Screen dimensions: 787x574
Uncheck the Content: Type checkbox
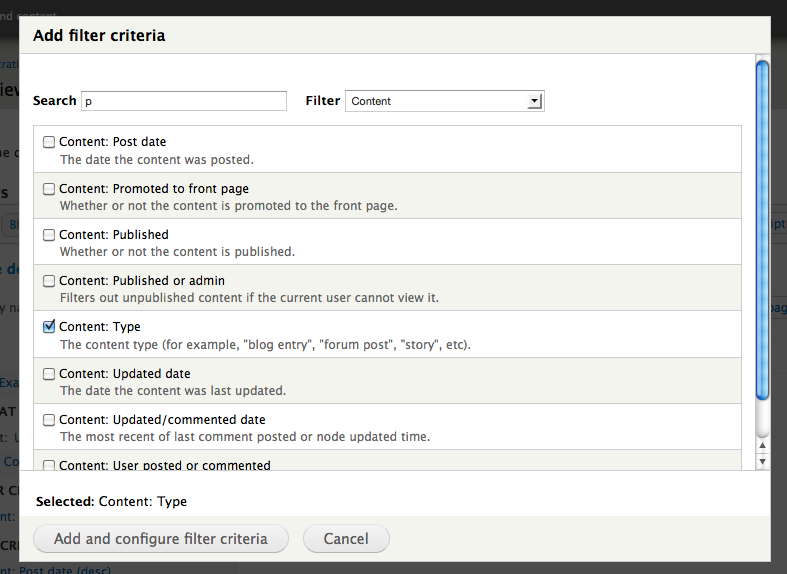(49, 327)
